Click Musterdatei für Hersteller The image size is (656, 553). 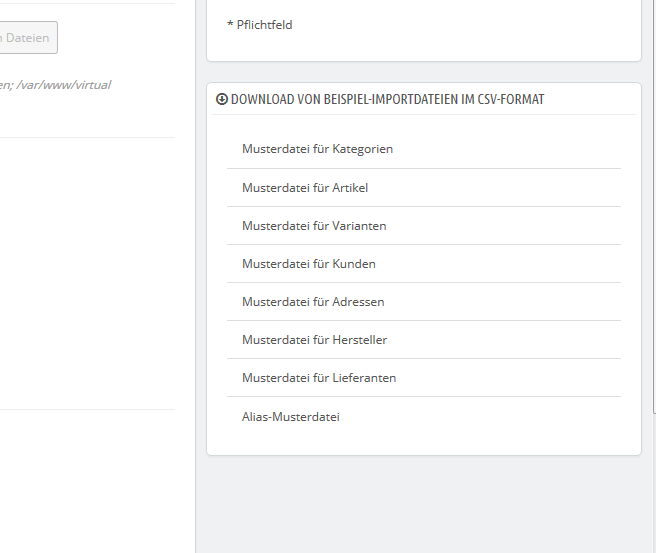314,339
